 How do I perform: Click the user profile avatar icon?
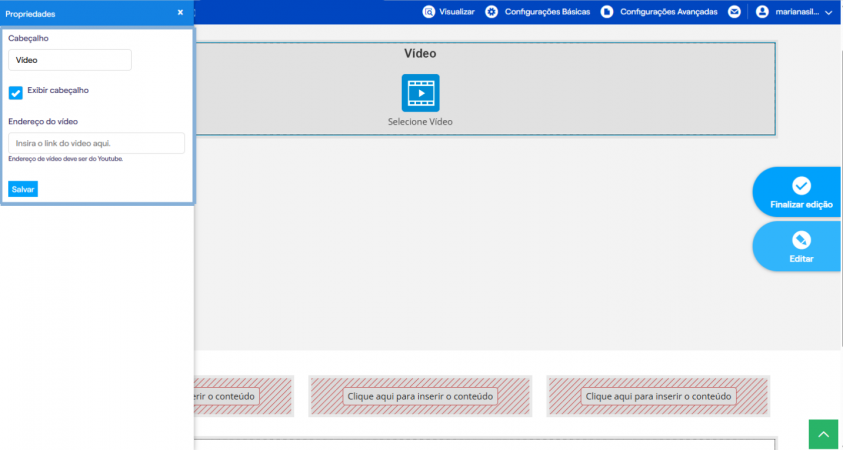[762, 12]
